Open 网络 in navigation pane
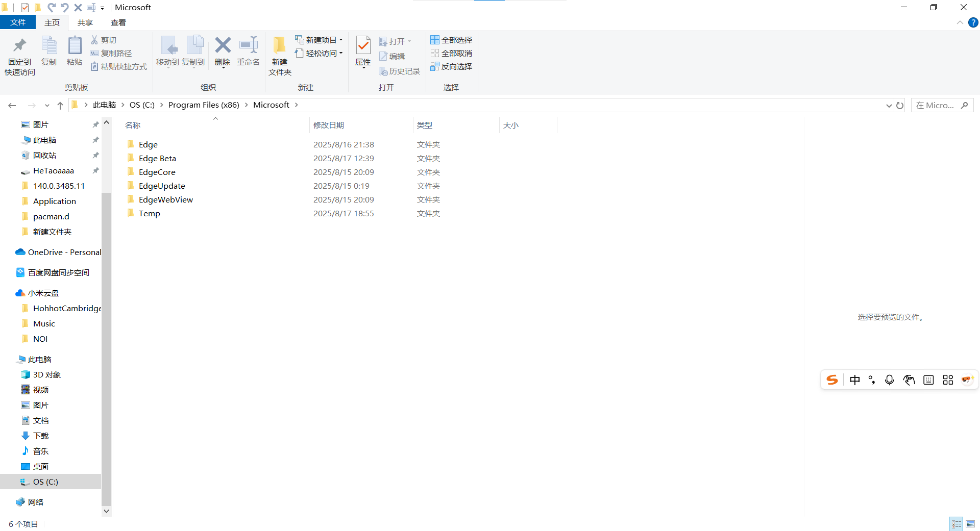Image resolution: width=980 pixels, height=531 pixels. pyautogui.click(x=35, y=502)
